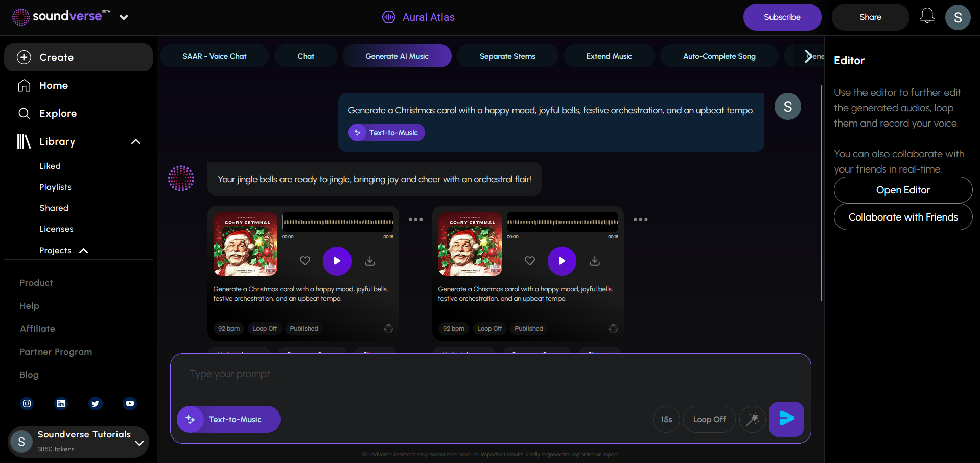This screenshot has width=980, height=463.
Task: Play the second generated track
Action: (562, 261)
